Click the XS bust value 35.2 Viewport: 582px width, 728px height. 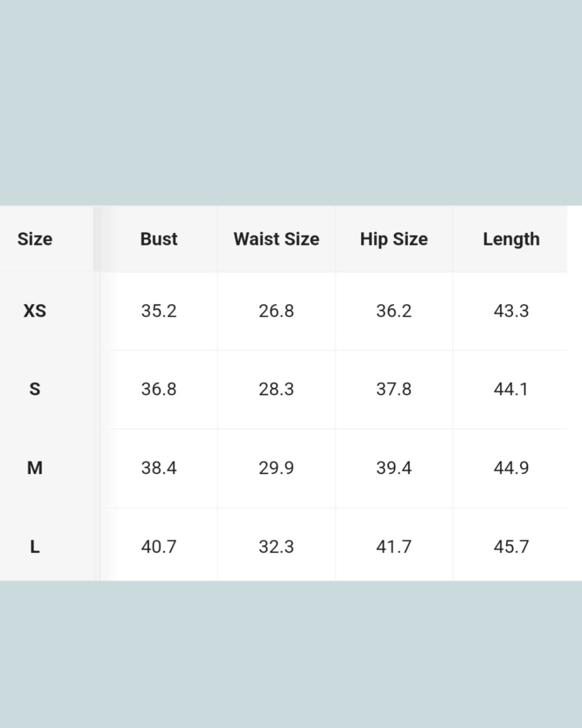(x=159, y=311)
